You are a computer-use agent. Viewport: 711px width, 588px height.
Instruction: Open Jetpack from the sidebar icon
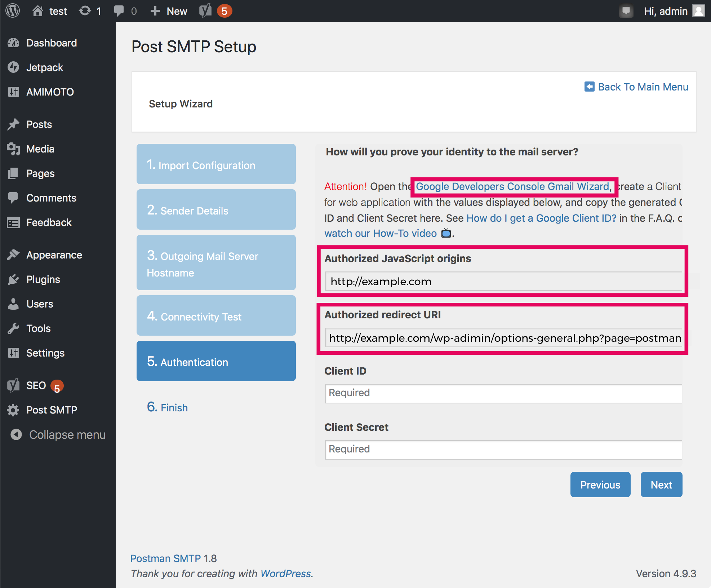pos(13,67)
